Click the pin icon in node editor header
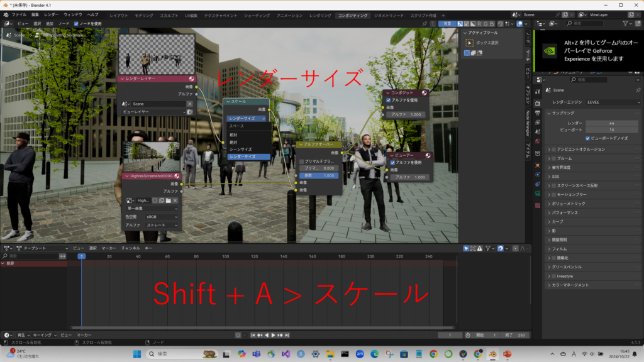644x362 pixels. coord(425,23)
